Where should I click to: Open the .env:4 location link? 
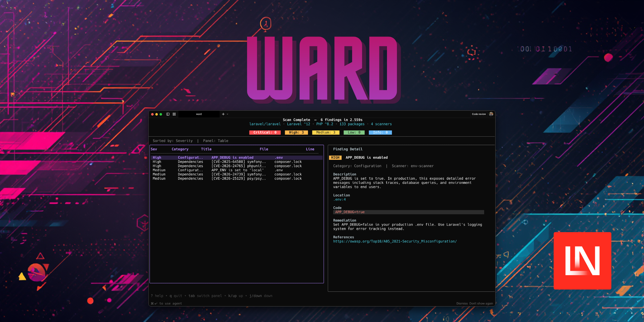click(340, 199)
